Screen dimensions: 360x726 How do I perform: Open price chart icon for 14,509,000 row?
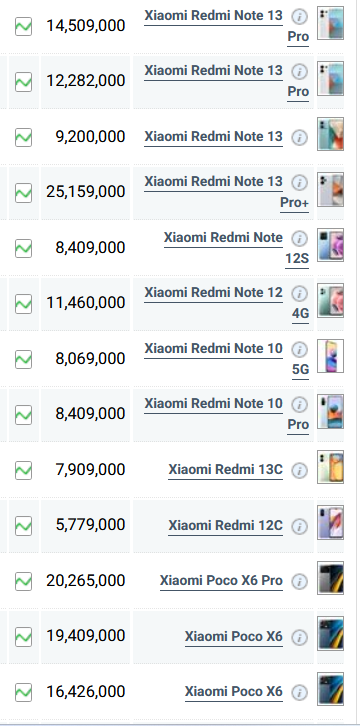click(23, 26)
